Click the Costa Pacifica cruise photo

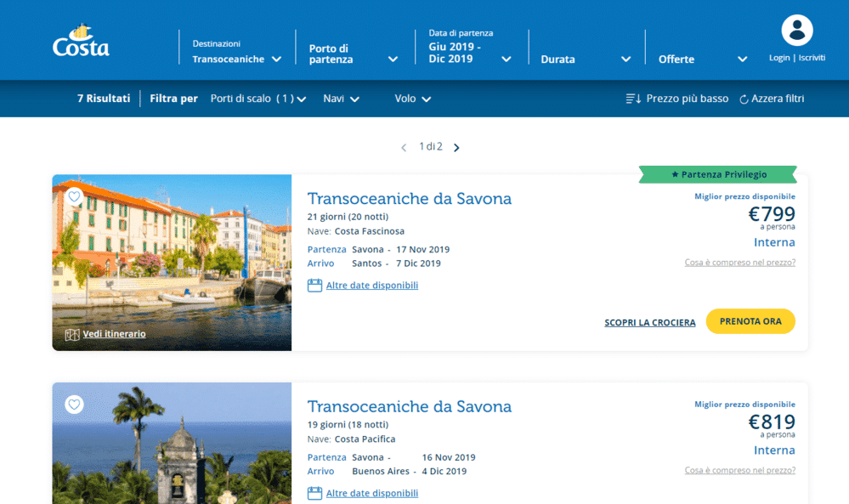[172, 444]
